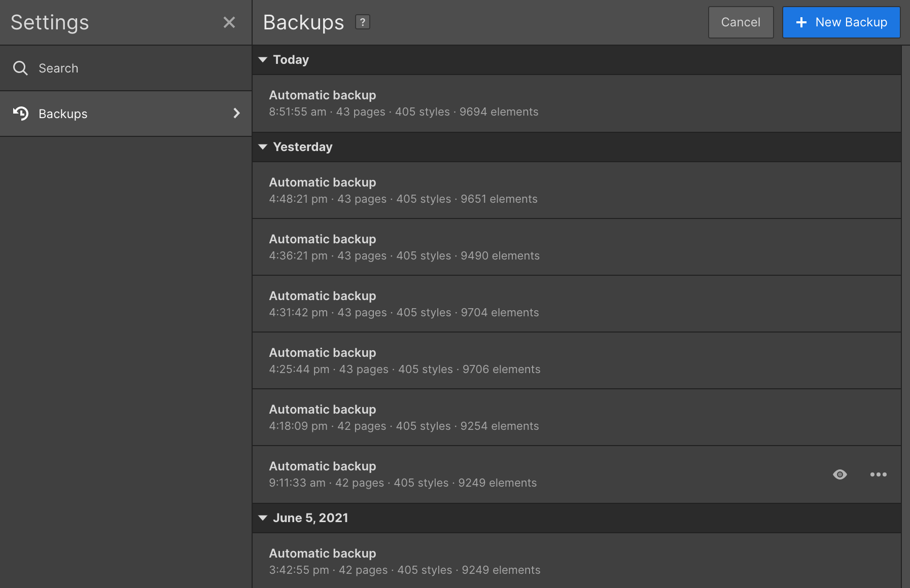Click the Backups panel title
Image resolution: width=910 pixels, height=588 pixels.
[303, 22]
